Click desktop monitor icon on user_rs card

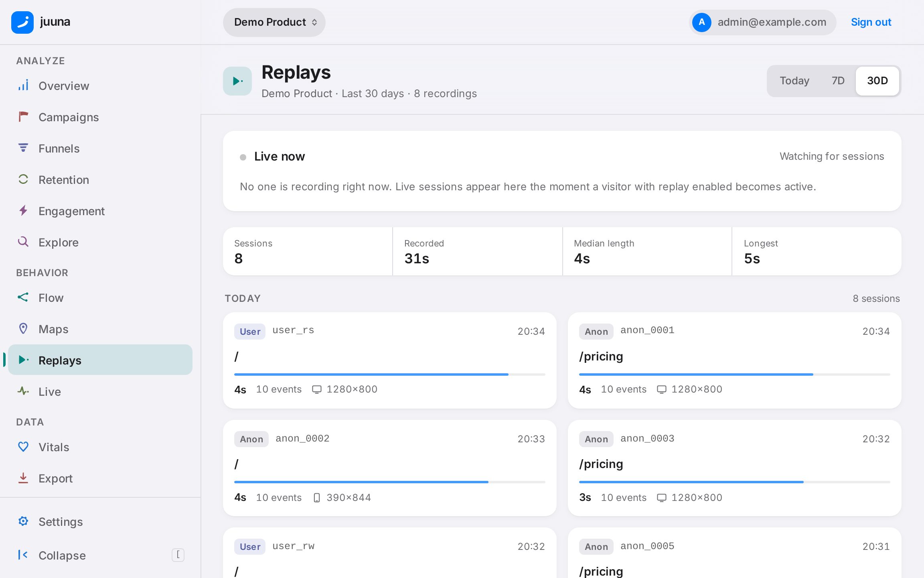point(317,389)
